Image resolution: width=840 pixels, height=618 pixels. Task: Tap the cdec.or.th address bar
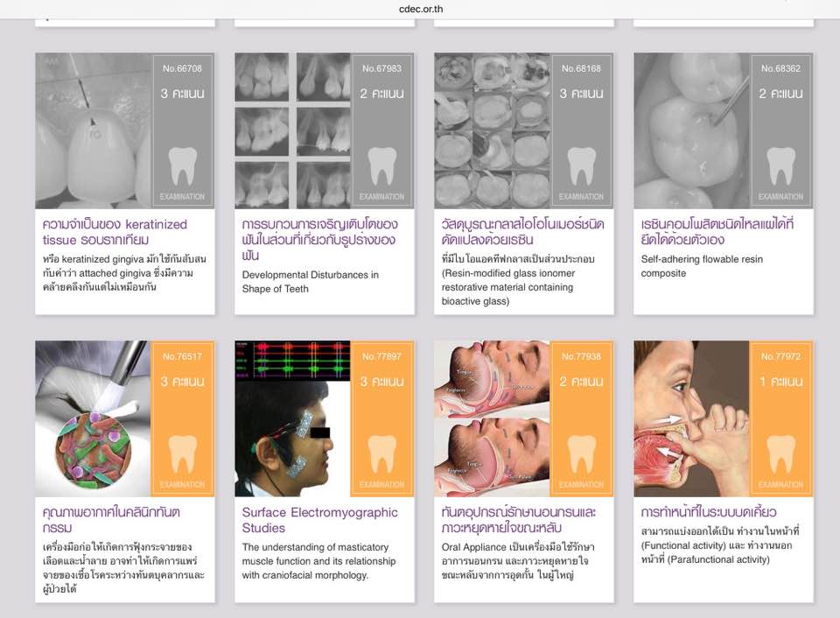[x=420, y=7]
